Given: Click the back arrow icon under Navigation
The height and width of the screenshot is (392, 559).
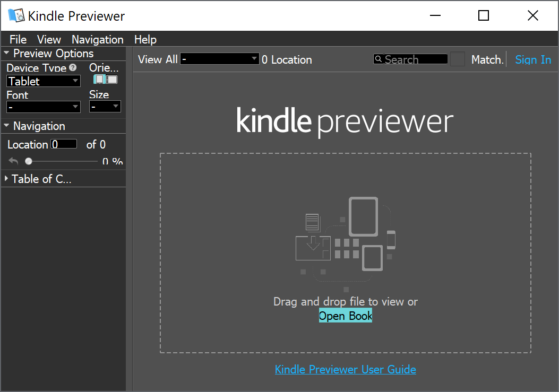Looking at the screenshot, I should coord(14,161).
